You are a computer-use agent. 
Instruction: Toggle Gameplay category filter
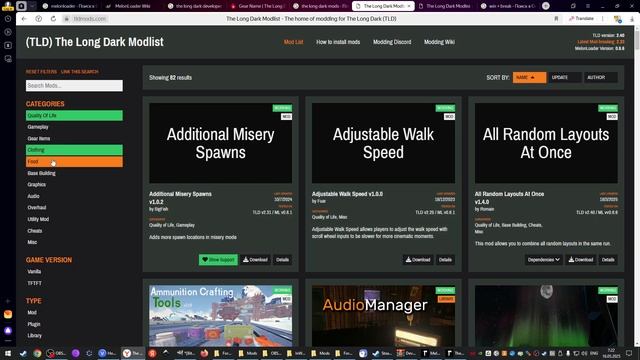(x=74, y=127)
